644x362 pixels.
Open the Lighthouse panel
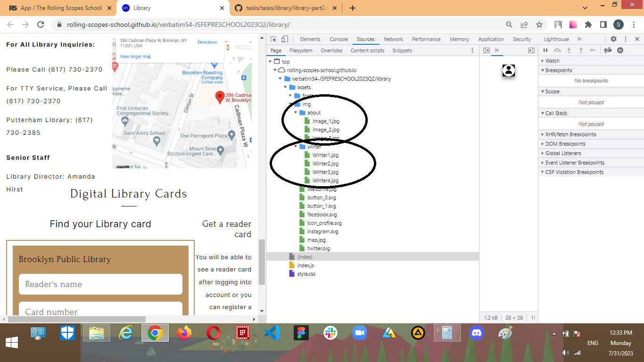point(556,39)
